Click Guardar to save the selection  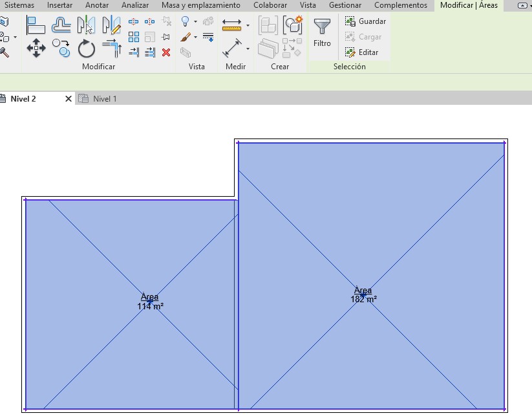click(x=365, y=21)
